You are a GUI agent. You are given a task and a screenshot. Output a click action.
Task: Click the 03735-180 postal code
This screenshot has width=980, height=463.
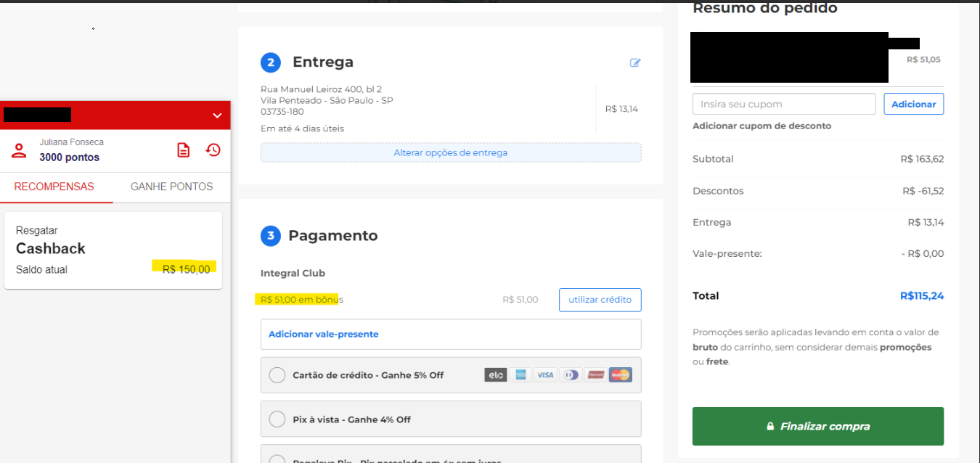(x=282, y=112)
